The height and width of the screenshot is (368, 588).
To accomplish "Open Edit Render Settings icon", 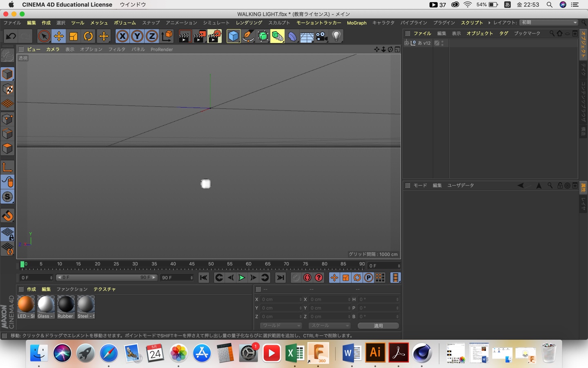I will pos(215,36).
